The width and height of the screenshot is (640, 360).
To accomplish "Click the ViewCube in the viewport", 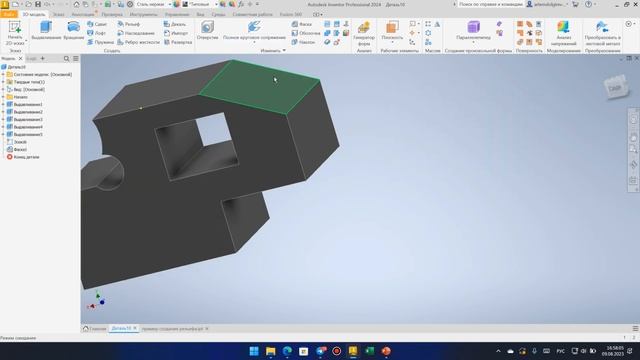I will point(616,87).
